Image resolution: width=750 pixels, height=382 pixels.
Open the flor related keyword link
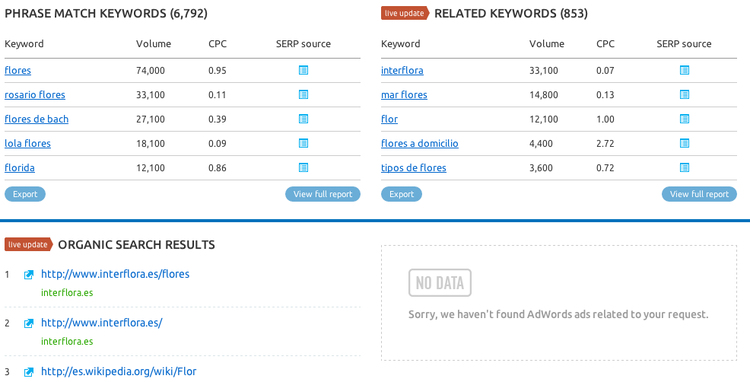point(389,119)
